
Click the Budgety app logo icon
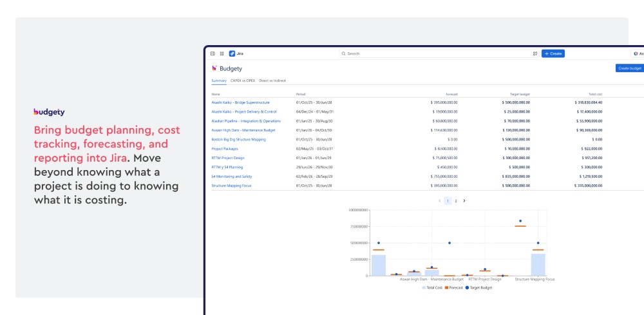point(214,68)
